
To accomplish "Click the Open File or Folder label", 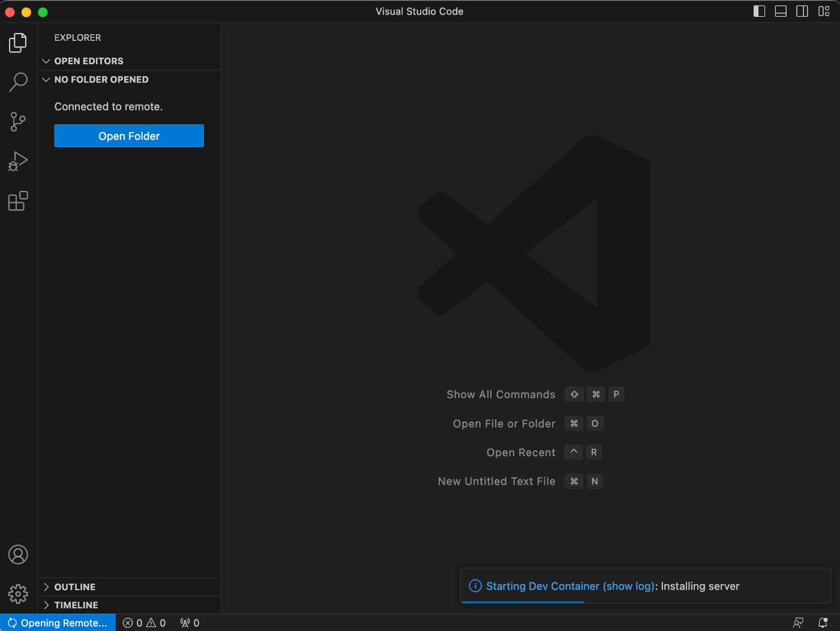I will 504,424.
